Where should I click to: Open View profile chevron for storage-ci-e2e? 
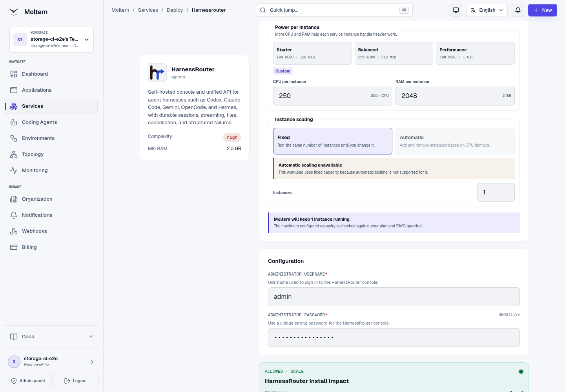tap(92, 362)
